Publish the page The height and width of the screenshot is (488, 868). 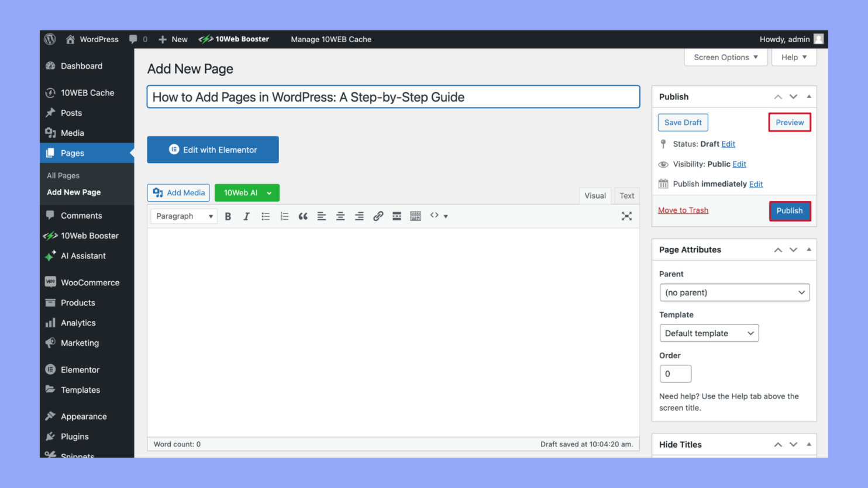coord(790,210)
